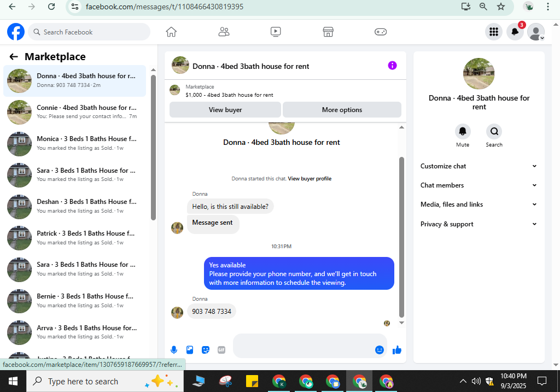Open Connie 4bed 3bath conversation
560x392 pixels.
(74, 112)
